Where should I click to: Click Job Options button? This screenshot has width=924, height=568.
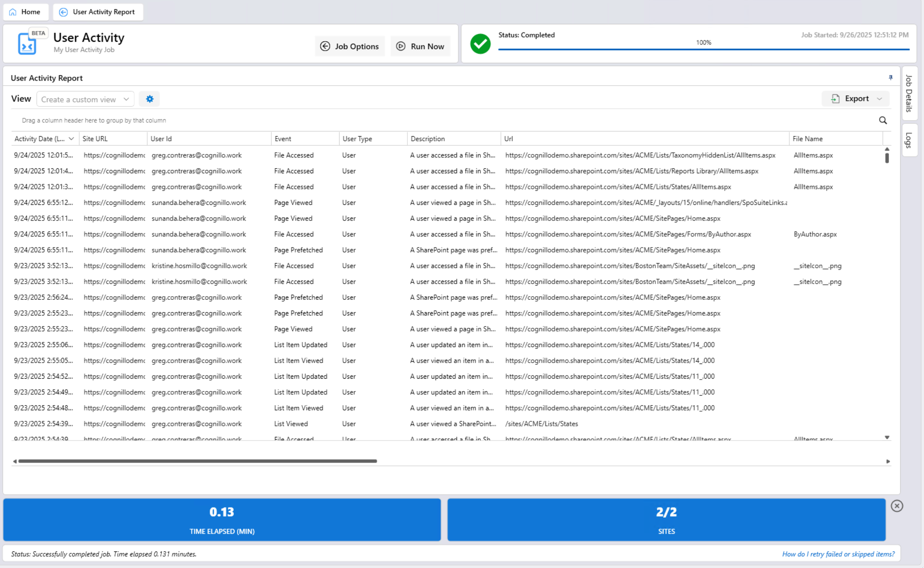point(350,46)
